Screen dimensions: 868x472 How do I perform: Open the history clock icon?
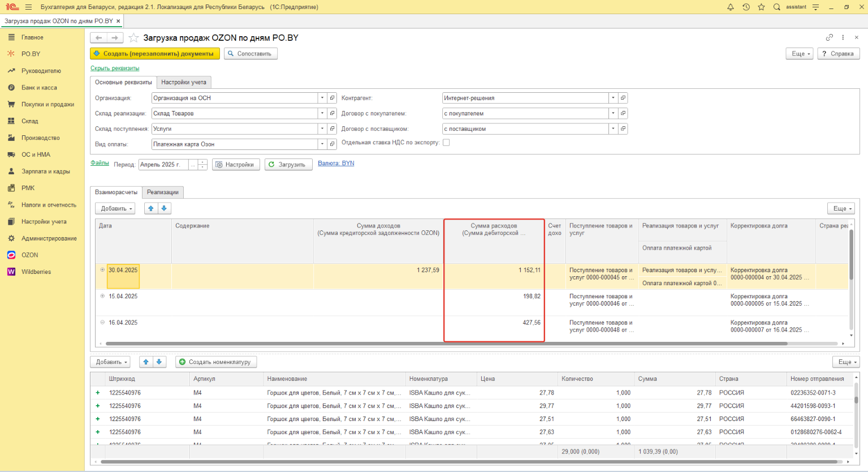pyautogui.click(x=746, y=7)
